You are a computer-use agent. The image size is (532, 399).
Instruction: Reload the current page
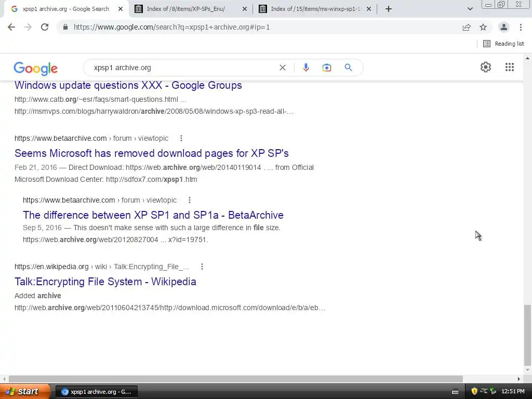[x=45, y=27]
